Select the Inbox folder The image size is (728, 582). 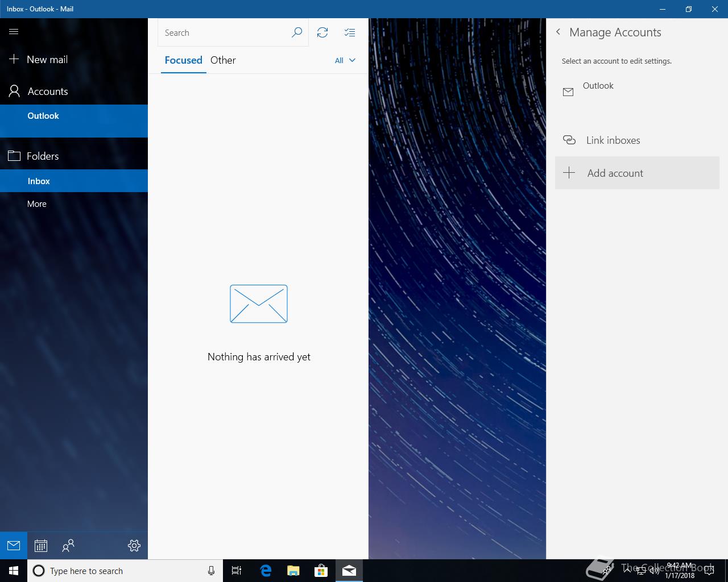pyautogui.click(x=39, y=181)
